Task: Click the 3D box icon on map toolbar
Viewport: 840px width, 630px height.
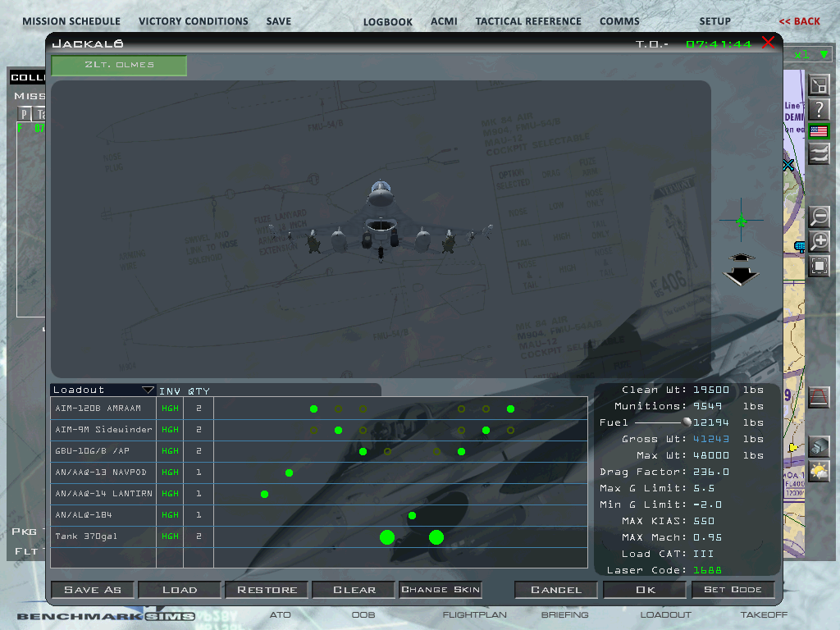Action: (x=819, y=447)
